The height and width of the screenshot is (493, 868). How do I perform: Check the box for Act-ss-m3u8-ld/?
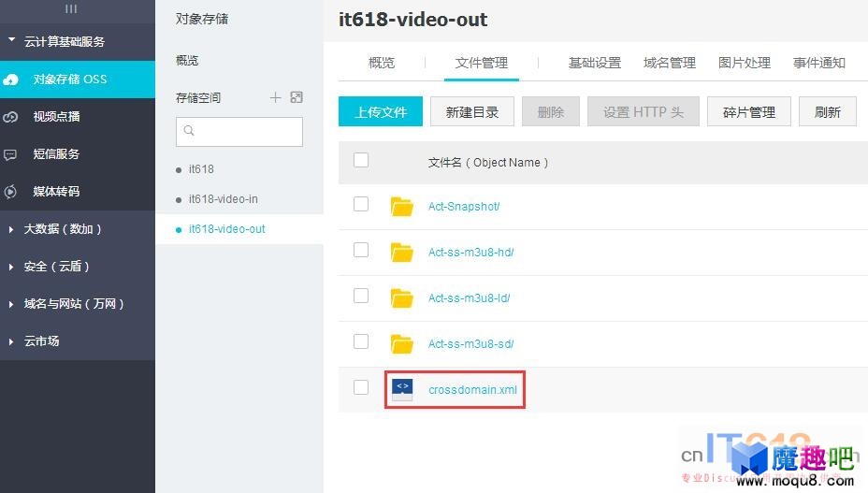361,296
